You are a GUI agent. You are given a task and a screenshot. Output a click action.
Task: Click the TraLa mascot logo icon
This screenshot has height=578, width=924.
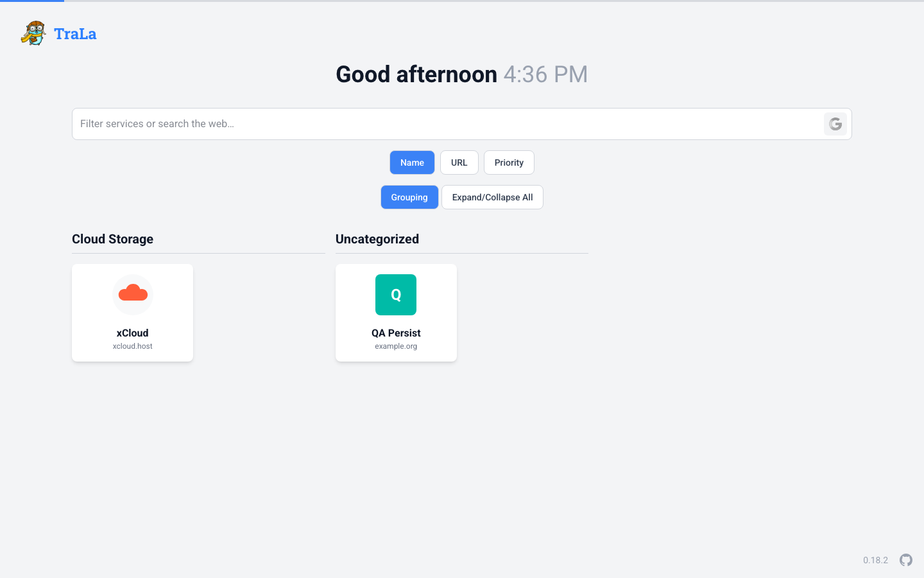(33, 33)
